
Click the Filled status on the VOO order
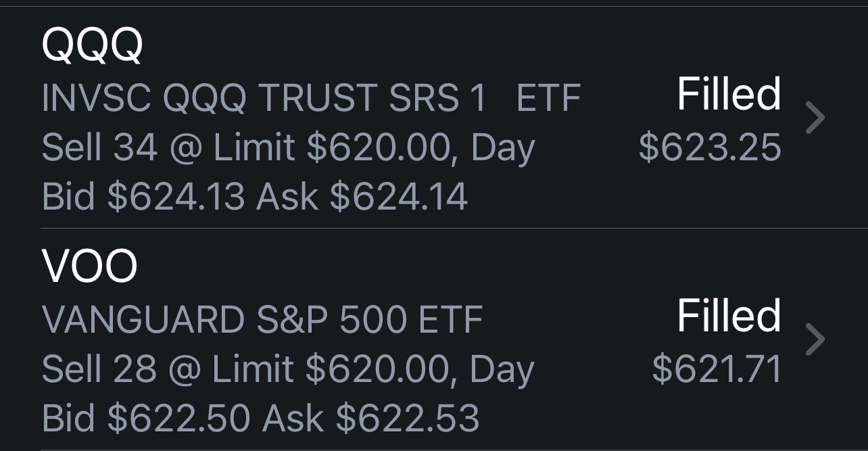pos(729,316)
